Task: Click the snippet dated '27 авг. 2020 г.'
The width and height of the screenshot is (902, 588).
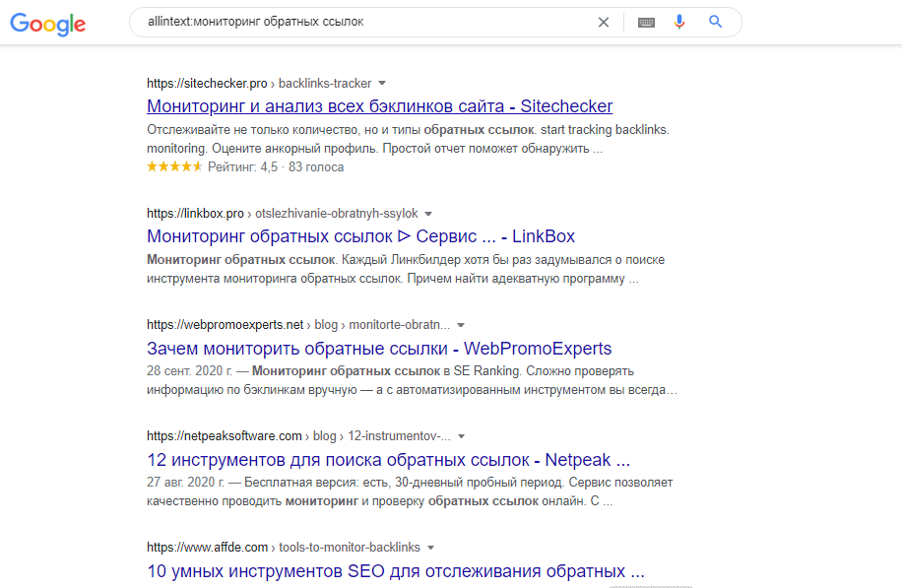Action: tap(410, 491)
